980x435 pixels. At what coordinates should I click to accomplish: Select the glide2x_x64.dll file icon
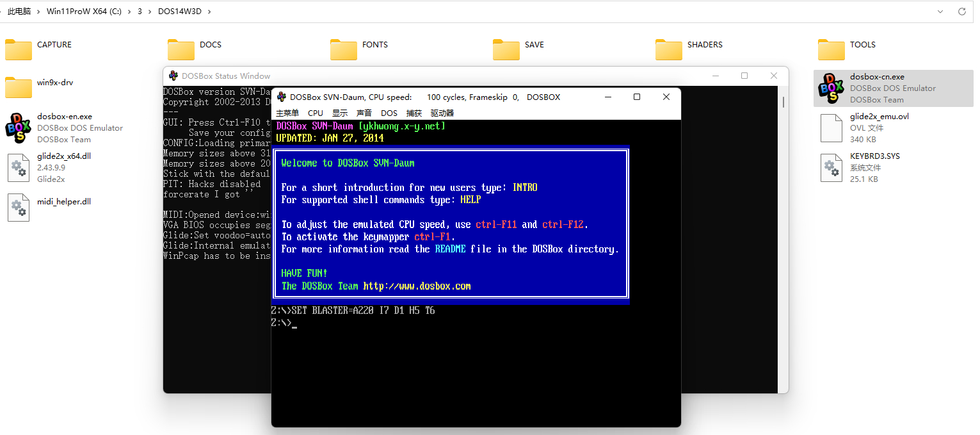click(19, 167)
